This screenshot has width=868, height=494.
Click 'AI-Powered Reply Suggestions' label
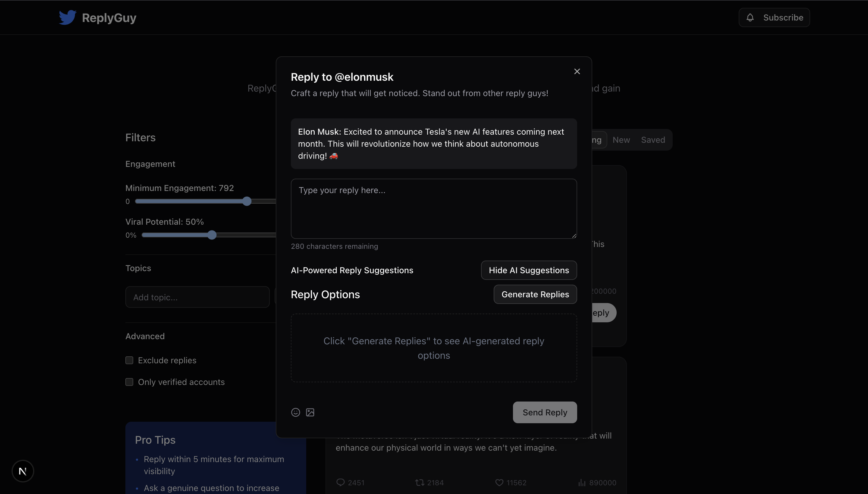[x=352, y=270]
